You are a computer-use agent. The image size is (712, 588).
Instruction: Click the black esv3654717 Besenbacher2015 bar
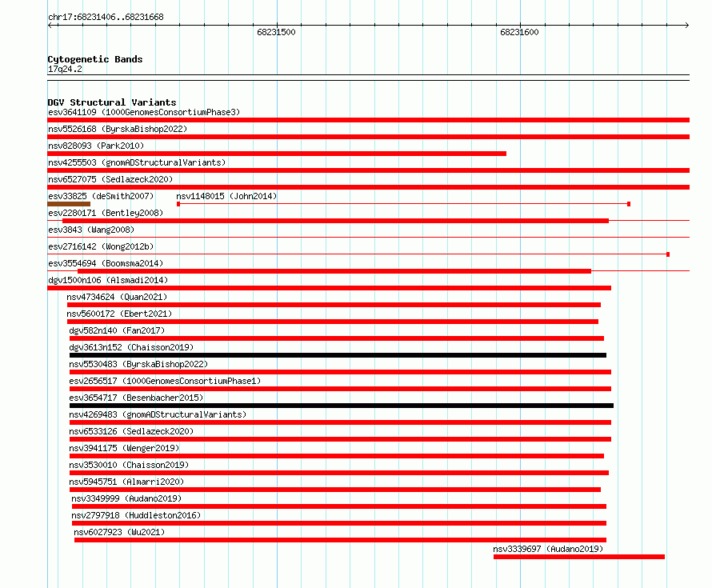point(342,406)
